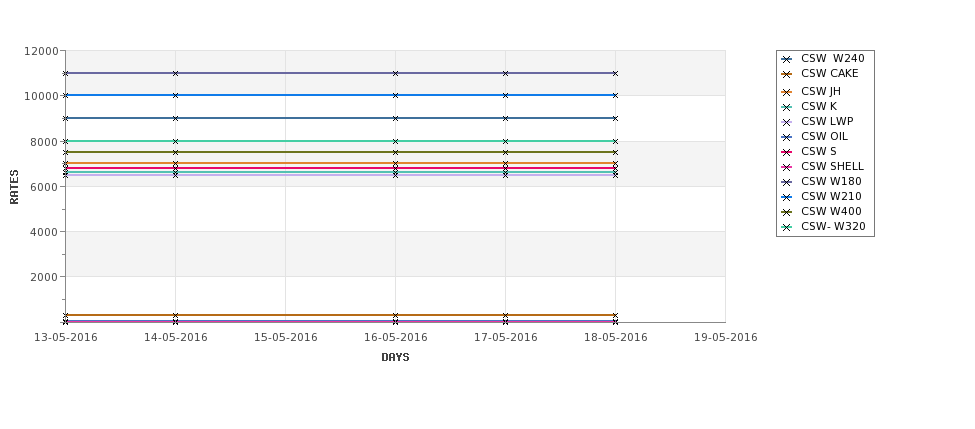The width and height of the screenshot is (975, 429).
Task: Click the 19-05-2016 x-axis date label
Action: [x=726, y=338]
